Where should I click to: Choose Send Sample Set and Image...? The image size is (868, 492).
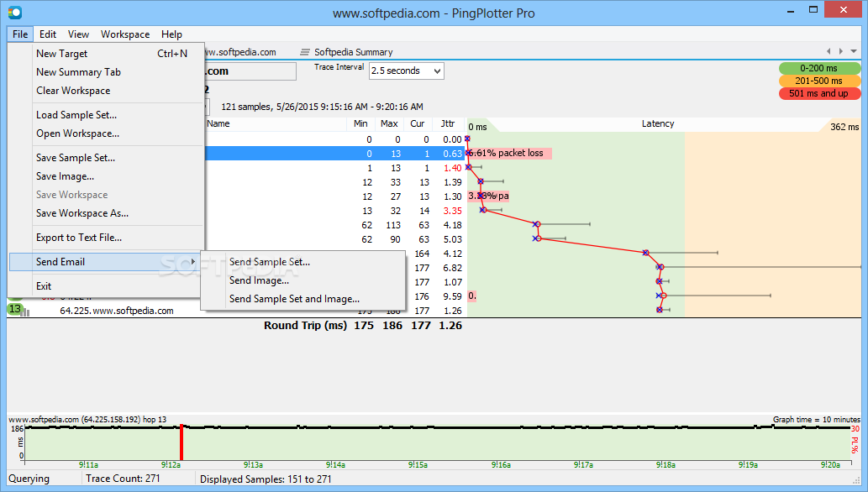[302, 299]
